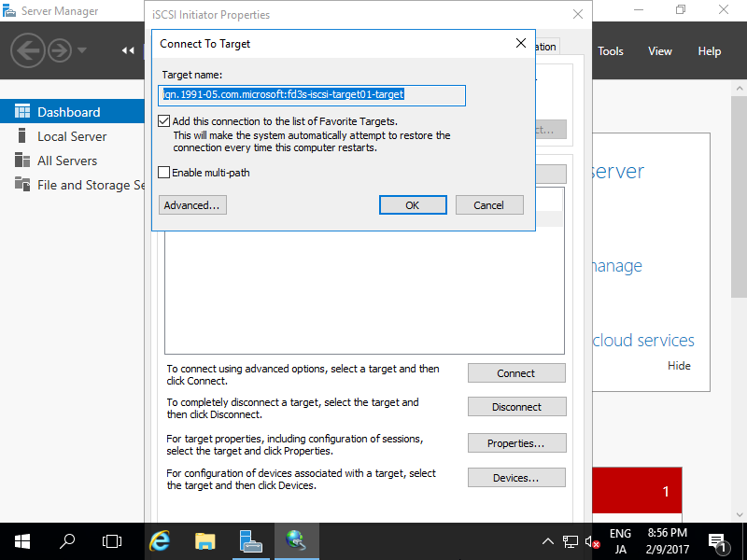Open the Tools menu in Server Manager
The image size is (747, 560).
[x=611, y=51]
